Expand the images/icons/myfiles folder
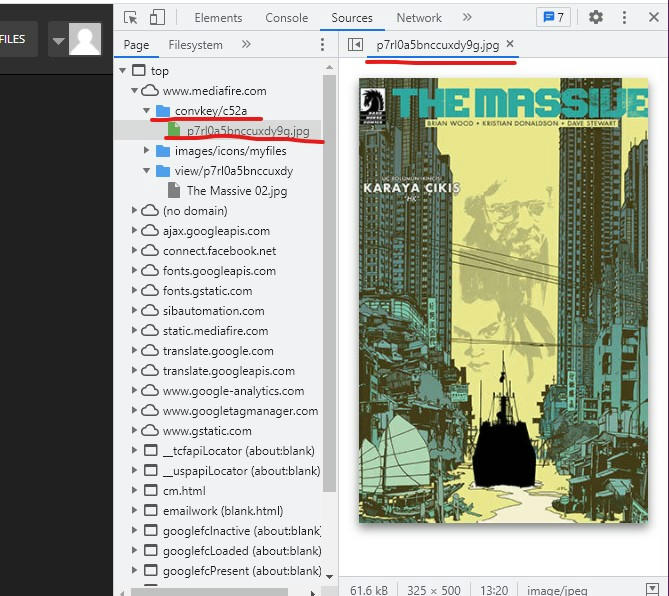The width and height of the screenshot is (669, 596). point(146,151)
